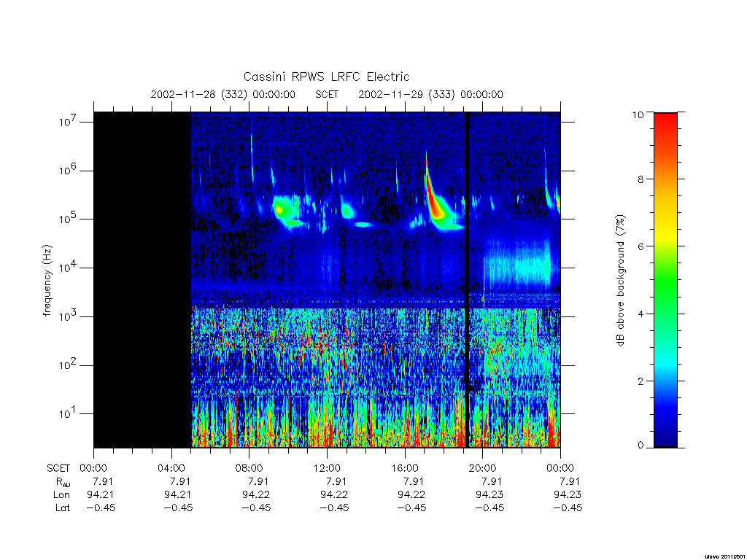Click the '16:00' time tick label
The width and height of the screenshot is (747, 560).
point(404,468)
